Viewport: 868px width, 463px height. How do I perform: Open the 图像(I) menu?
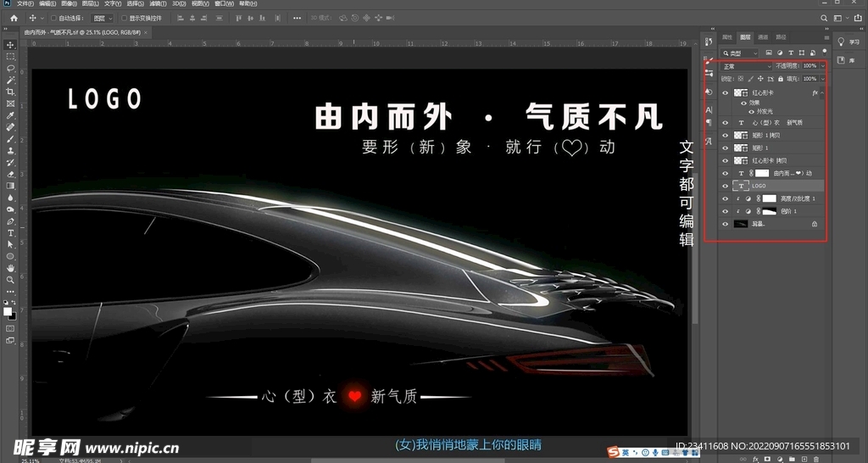tap(69, 3)
